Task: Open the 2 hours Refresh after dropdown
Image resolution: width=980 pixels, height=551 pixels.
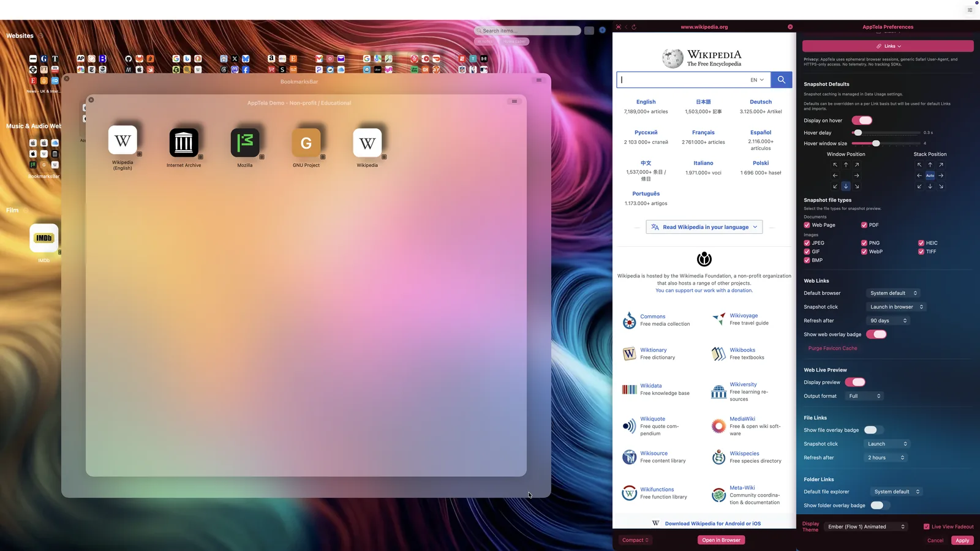Action: click(886, 458)
